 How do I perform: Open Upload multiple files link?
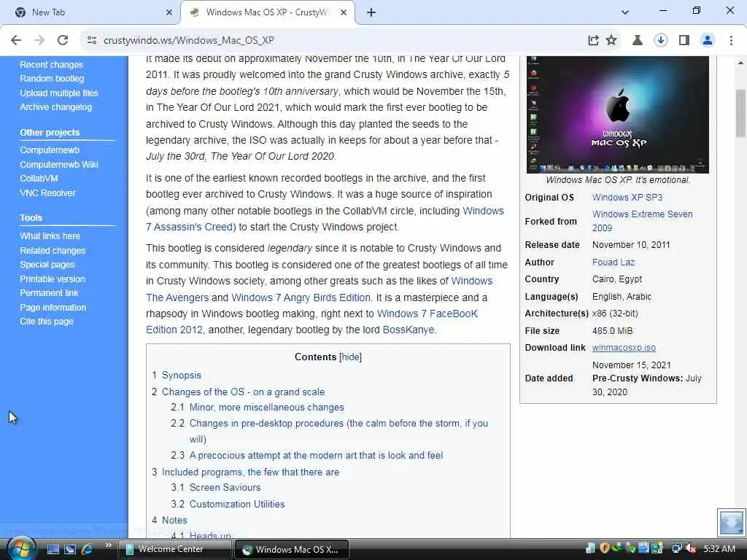(59, 93)
